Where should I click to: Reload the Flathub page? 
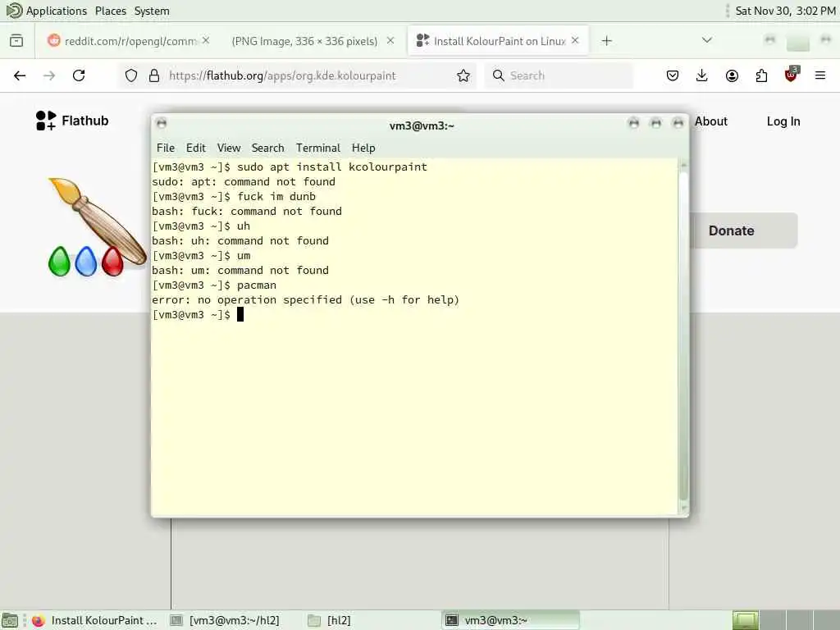point(79,75)
